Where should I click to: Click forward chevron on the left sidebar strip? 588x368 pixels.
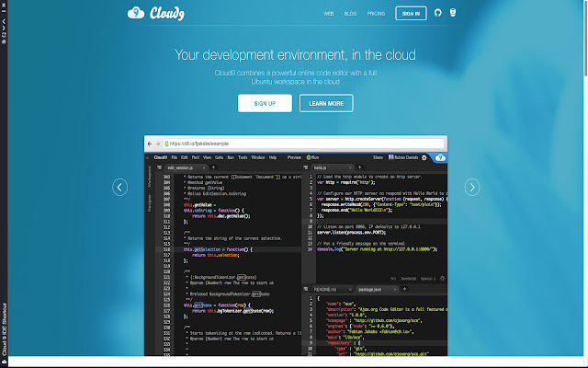[x=4, y=28]
